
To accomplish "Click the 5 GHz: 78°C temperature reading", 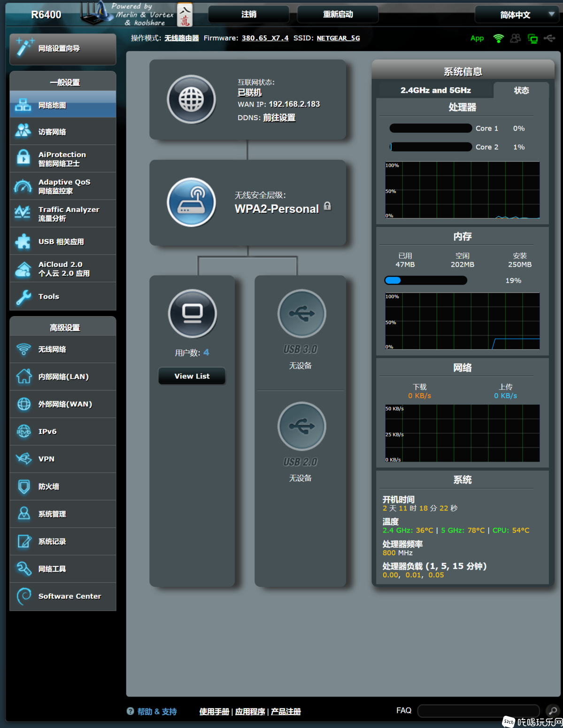I will click(x=463, y=530).
